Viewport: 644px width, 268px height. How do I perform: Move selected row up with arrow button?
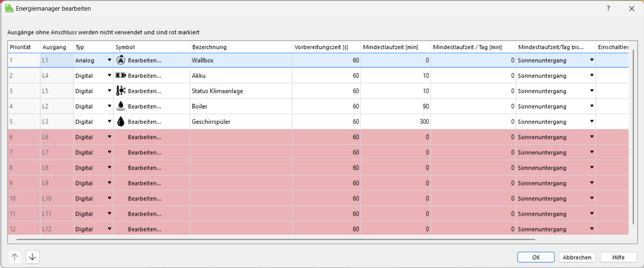point(15,257)
